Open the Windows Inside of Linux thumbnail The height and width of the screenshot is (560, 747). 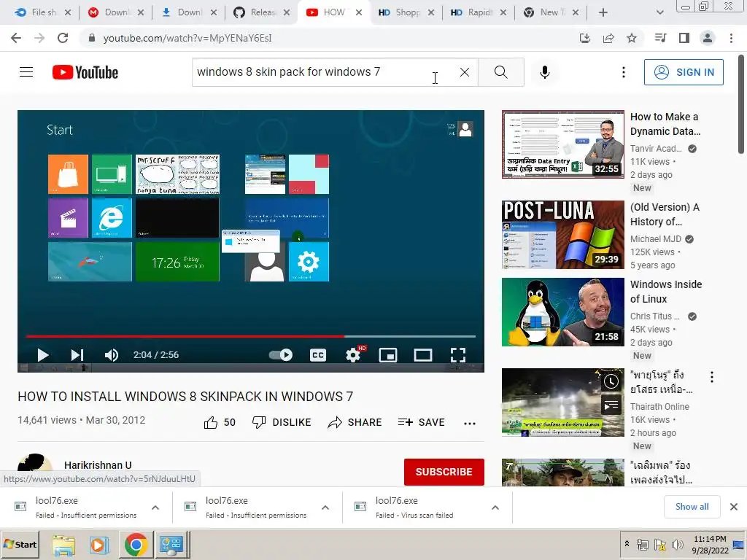562,312
